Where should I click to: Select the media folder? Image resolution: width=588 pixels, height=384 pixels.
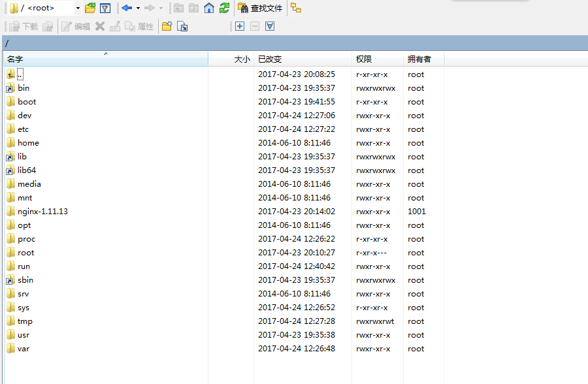pyautogui.click(x=29, y=184)
